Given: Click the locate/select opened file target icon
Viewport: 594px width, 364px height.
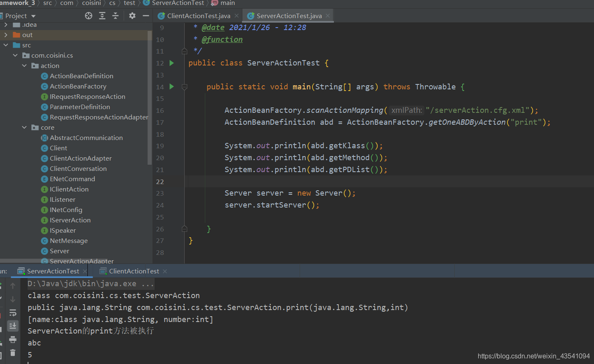Looking at the screenshot, I should (x=89, y=16).
